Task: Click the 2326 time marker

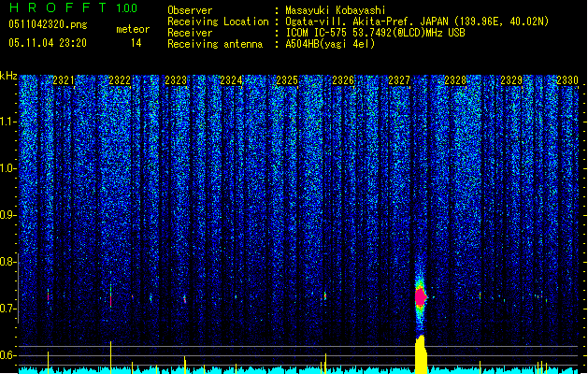Action: coord(343,80)
